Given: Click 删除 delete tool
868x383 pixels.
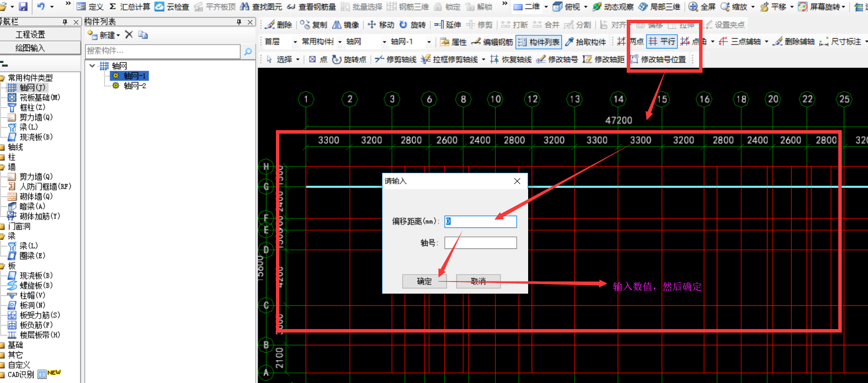Looking at the screenshot, I should tap(278, 25).
